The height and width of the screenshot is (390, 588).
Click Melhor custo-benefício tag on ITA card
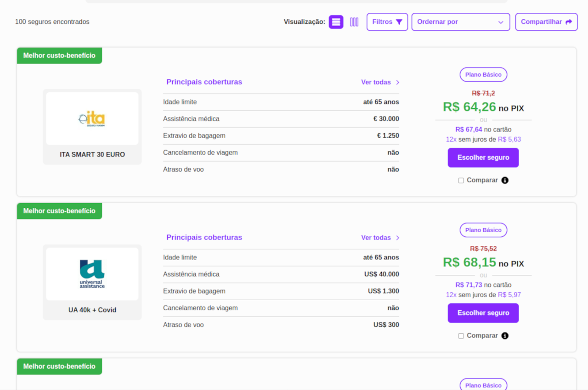(x=59, y=56)
